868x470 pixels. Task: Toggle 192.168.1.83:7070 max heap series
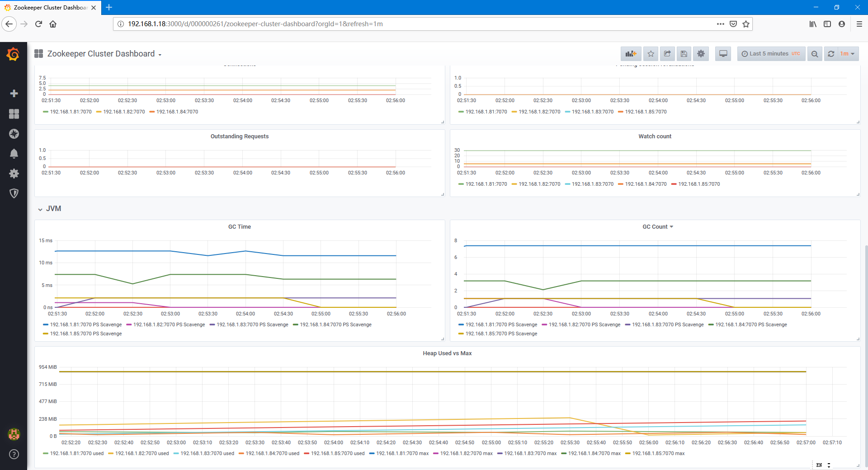tap(530, 453)
